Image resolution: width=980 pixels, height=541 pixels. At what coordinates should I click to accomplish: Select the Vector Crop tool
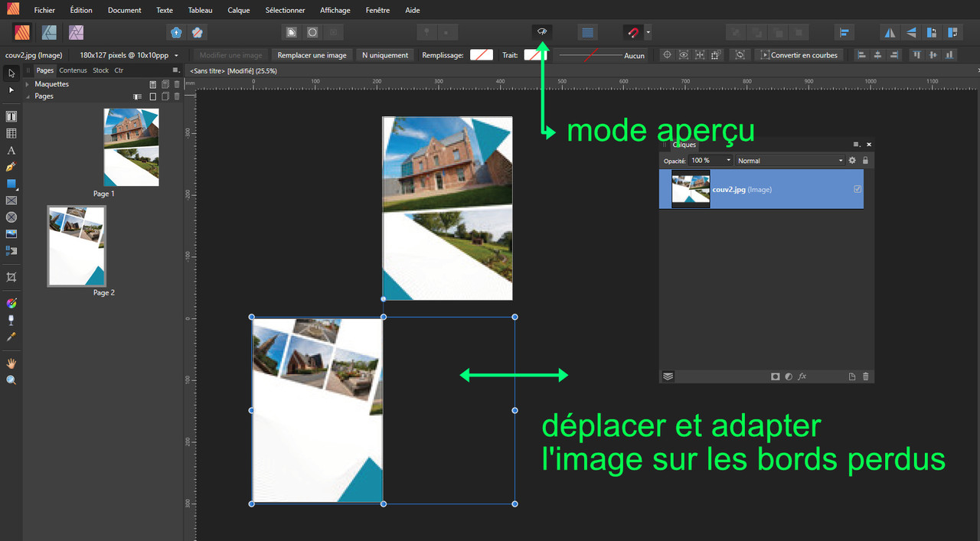coord(11,277)
